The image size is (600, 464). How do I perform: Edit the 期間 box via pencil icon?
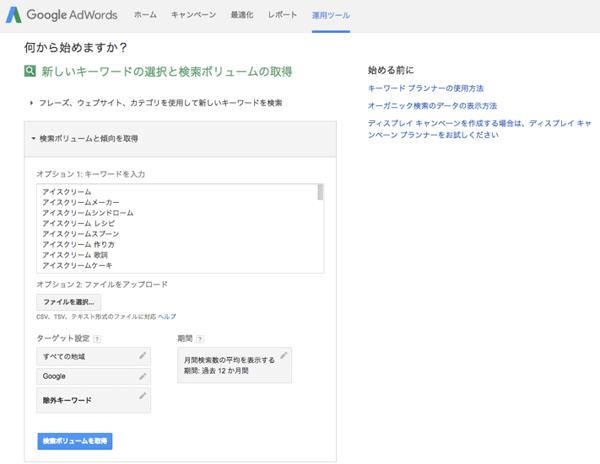[x=284, y=355]
